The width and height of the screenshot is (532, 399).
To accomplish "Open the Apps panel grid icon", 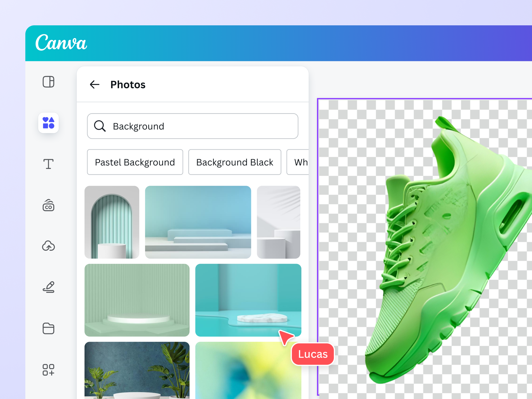I will (48, 369).
